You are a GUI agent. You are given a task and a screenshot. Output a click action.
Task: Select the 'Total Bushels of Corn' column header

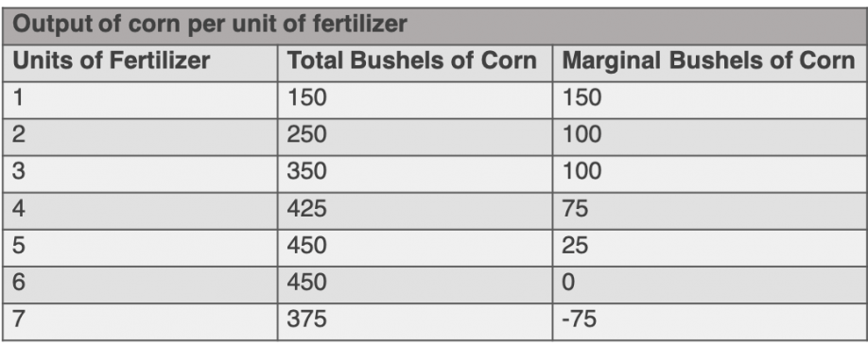415,63
